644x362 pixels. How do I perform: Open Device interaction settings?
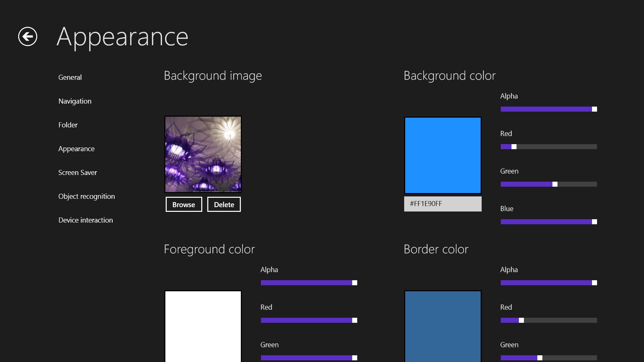point(86,220)
